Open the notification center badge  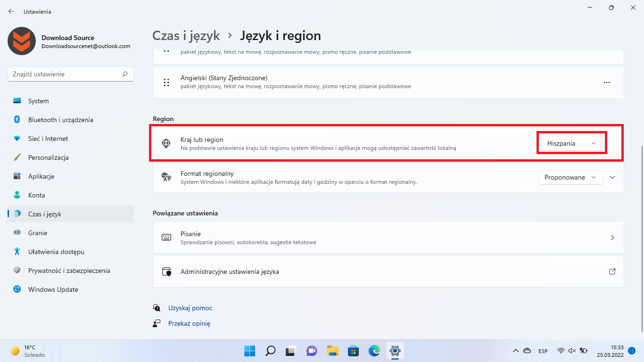(632, 351)
